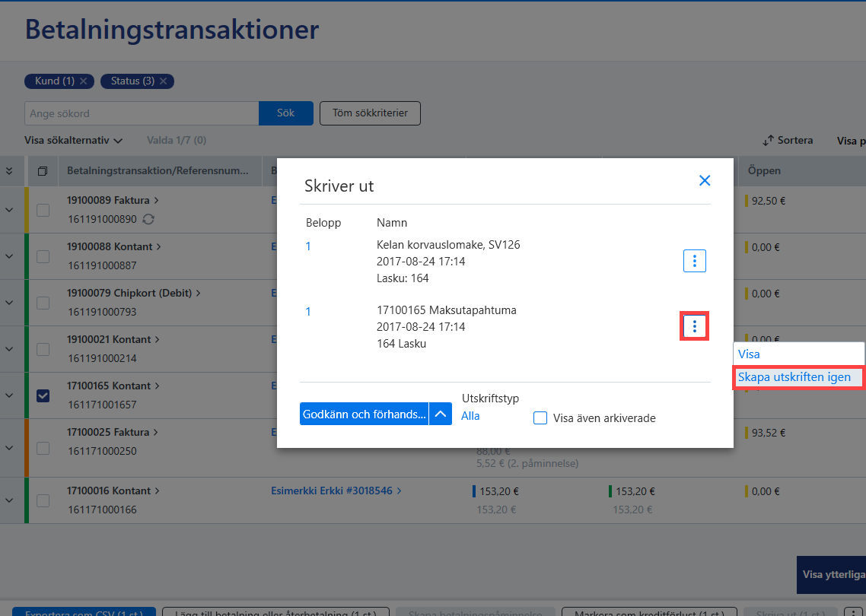Viewport: 866px width, 616px height.
Task: Open options menu for 17100165 Maksutapahtuma row
Action: pos(694,327)
